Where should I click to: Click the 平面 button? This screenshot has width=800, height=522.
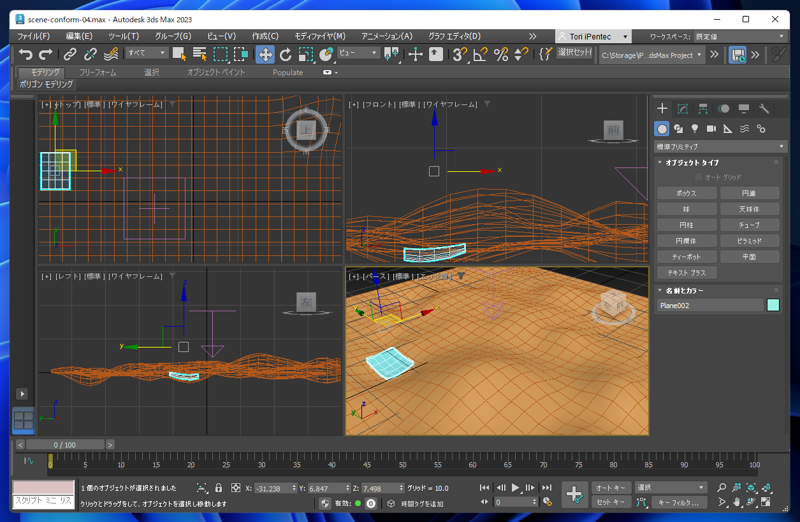(x=749, y=257)
